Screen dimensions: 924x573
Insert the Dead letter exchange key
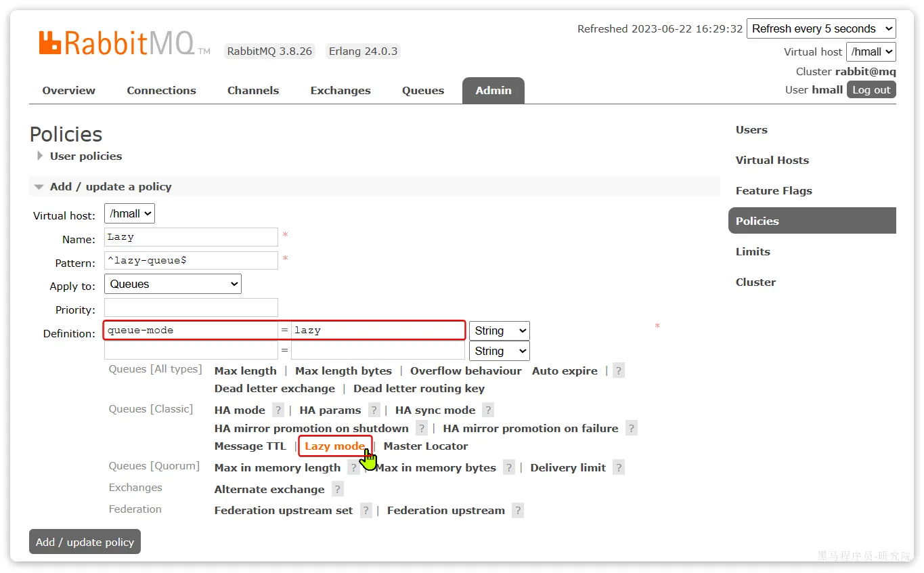click(x=274, y=388)
